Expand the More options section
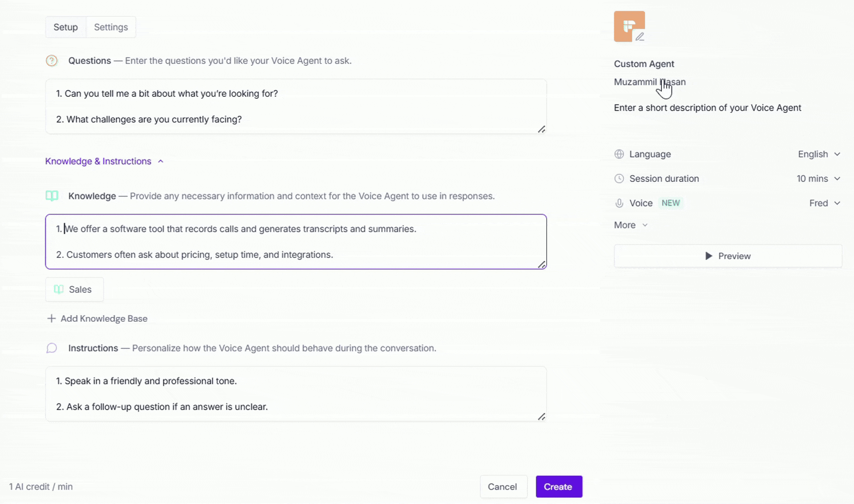Image resolution: width=854 pixels, height=504 pixels. click(631, 225)
